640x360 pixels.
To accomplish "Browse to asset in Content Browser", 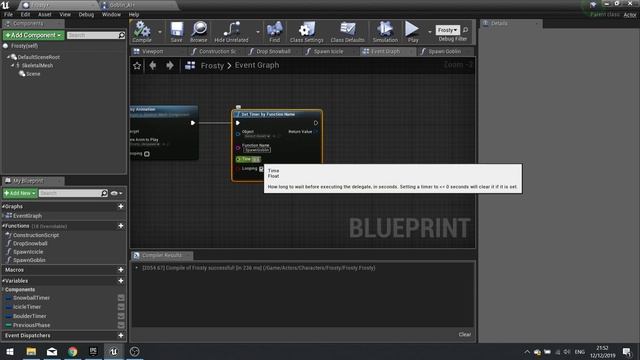I will 199,32.
